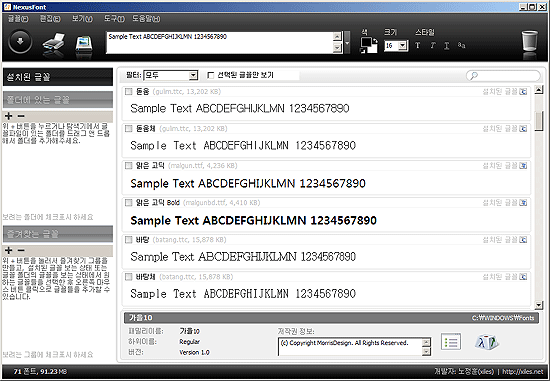Open the font properties list icon
The width and height of the screenshot is (550, 381).
(451, 342)
